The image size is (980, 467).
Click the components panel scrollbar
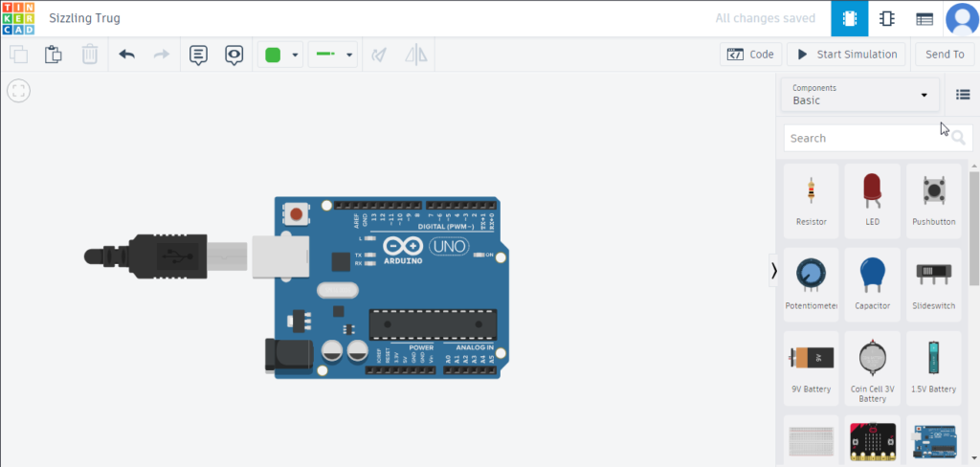click(x=973, y=228)
